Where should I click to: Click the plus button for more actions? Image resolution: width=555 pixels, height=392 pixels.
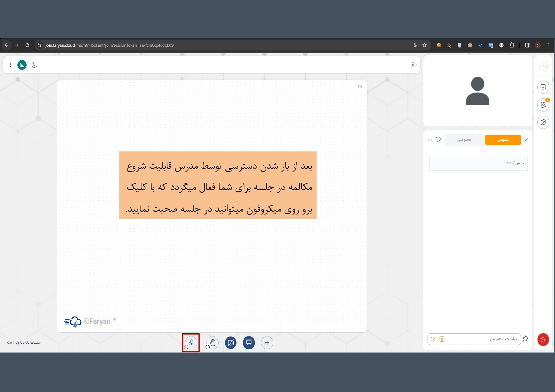[x=267, y=343]
